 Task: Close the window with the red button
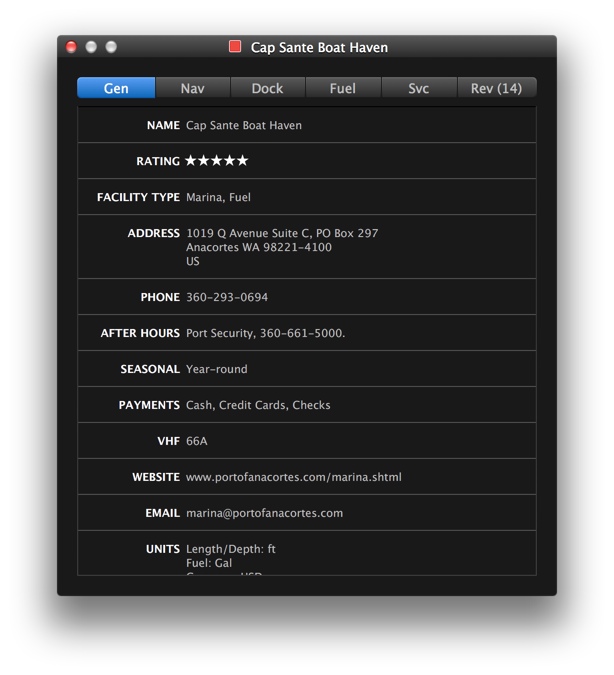(x=71, y=47)
